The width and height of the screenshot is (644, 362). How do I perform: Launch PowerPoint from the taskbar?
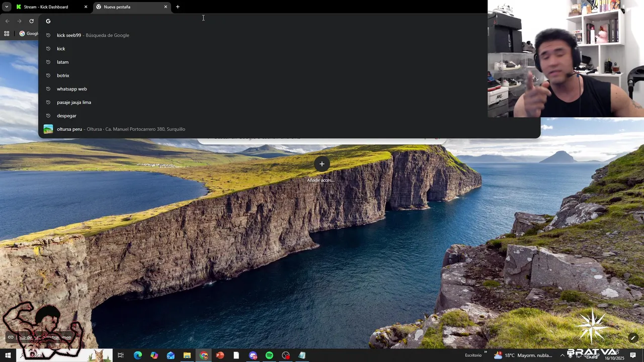(x=220, y=355)
